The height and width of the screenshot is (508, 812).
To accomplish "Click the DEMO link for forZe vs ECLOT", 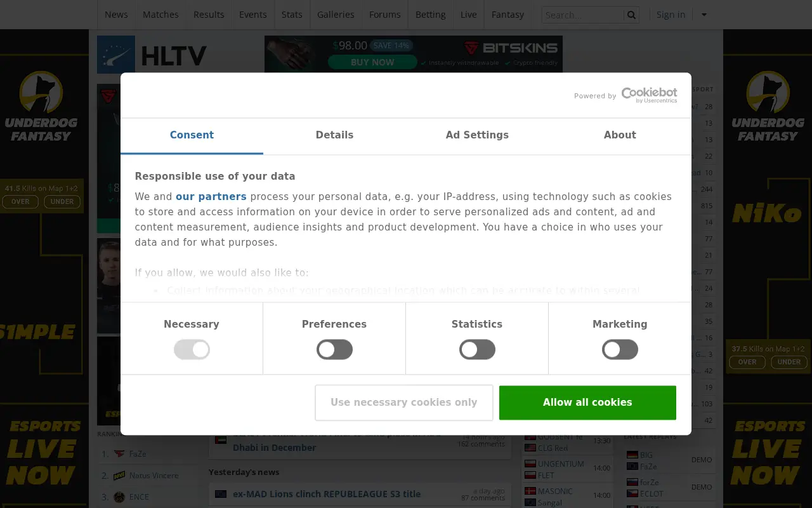I will pos(702,487).
